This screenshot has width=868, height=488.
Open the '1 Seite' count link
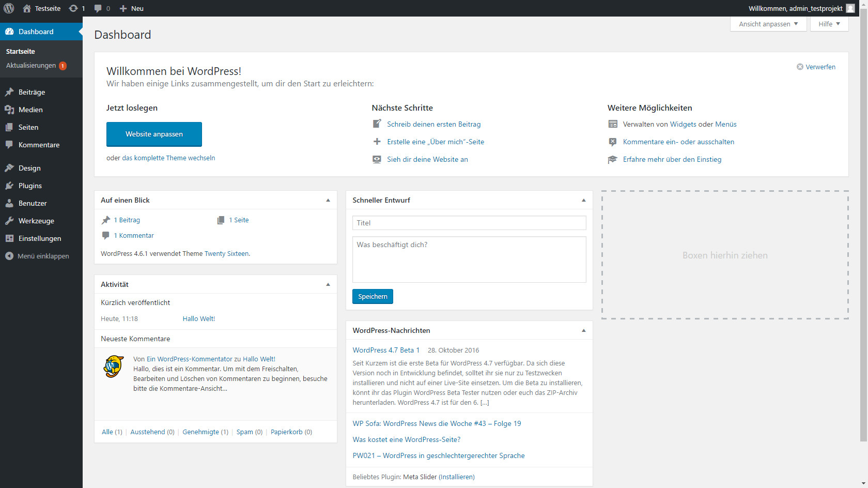239,220
